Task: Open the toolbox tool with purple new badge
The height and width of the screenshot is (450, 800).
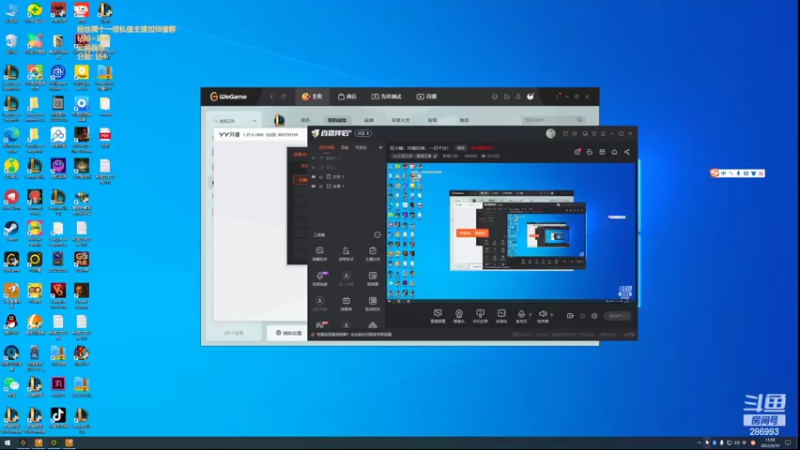Action: (x=320, y=279)
